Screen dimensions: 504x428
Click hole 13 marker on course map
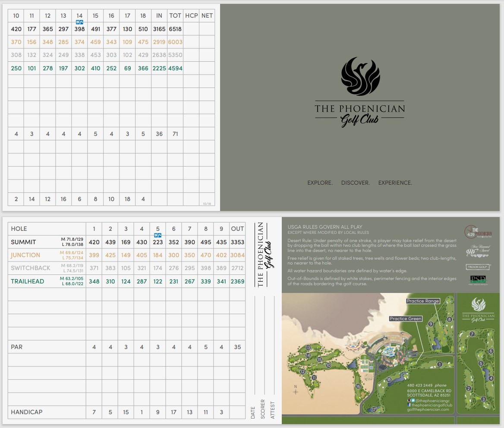pos(308,347)
